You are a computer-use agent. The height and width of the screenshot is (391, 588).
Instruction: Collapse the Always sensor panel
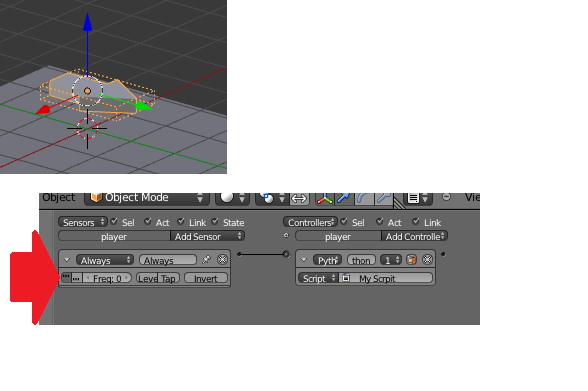[x=67, y=260]
